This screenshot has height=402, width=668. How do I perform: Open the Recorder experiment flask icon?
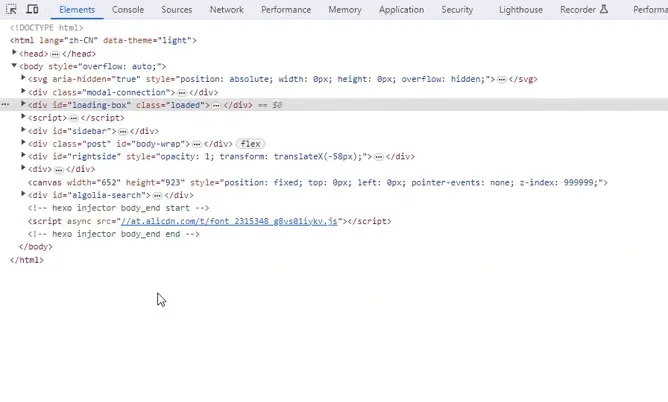point(604,9)
